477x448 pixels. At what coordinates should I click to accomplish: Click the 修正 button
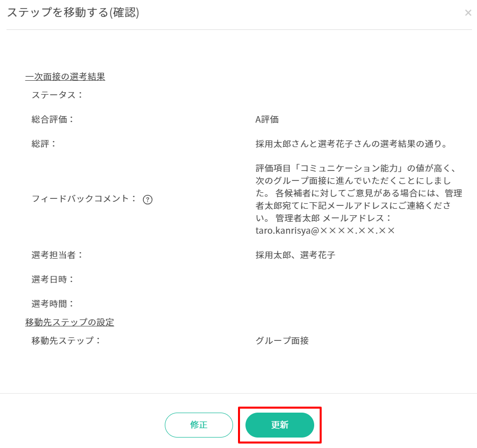point(199,425)
